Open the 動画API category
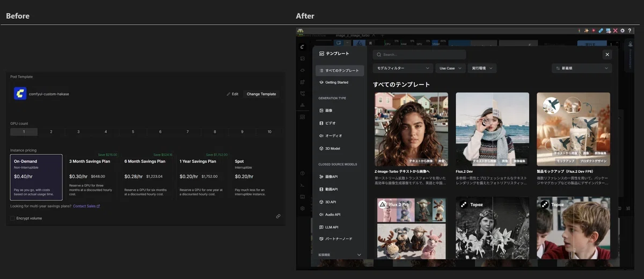The image size is (644, 279). [339, 189]
